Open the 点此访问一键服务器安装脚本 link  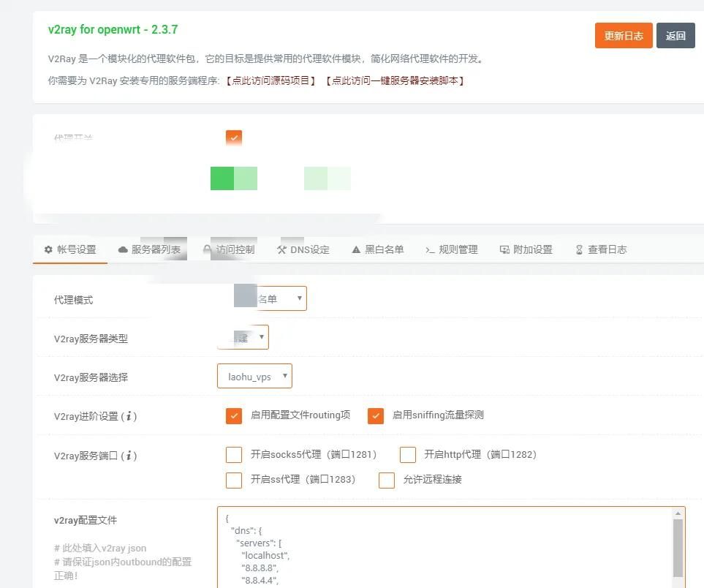tap(395, 81)
